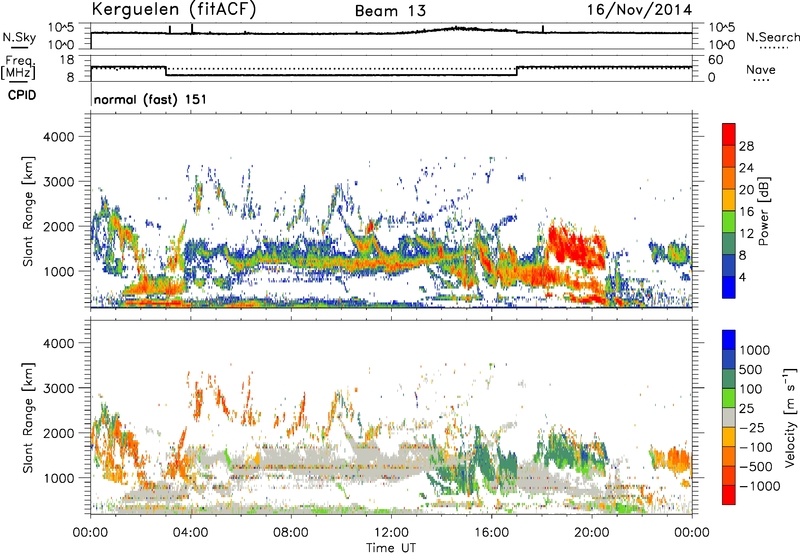This screenshot has width=800, height=554.
Task: Click the "12:00" time axis tick label
Action: (391, 533)
